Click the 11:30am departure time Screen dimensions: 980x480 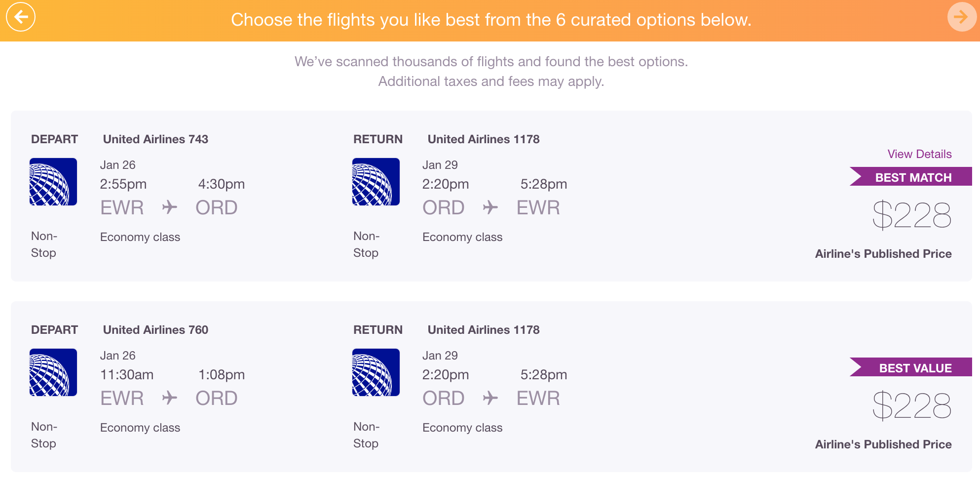click(x=127, y=375)
